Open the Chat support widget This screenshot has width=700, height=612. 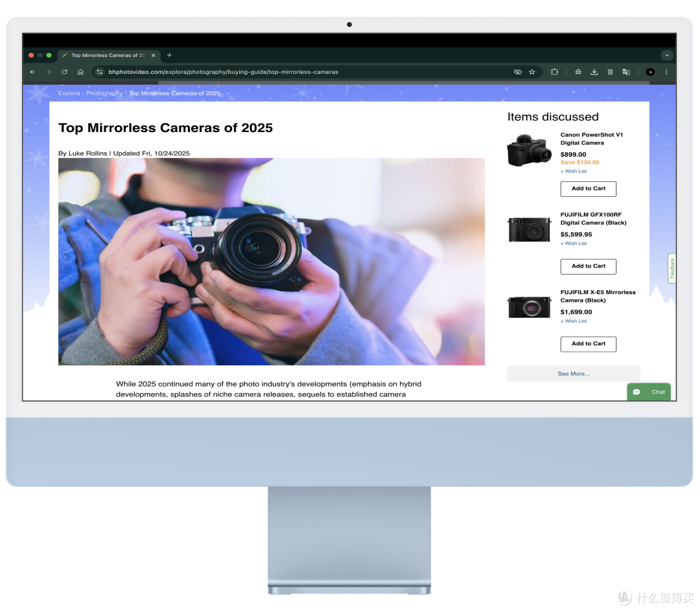(649, 392)
